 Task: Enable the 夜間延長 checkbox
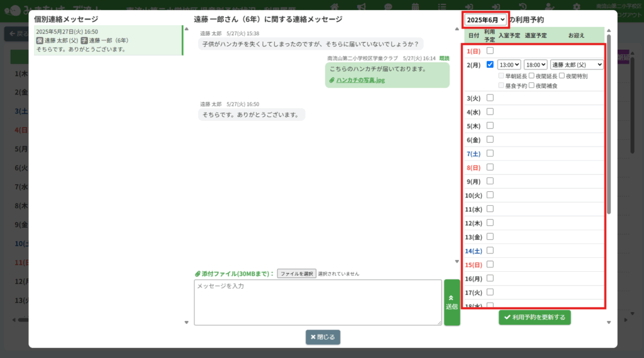pos(531,76)
